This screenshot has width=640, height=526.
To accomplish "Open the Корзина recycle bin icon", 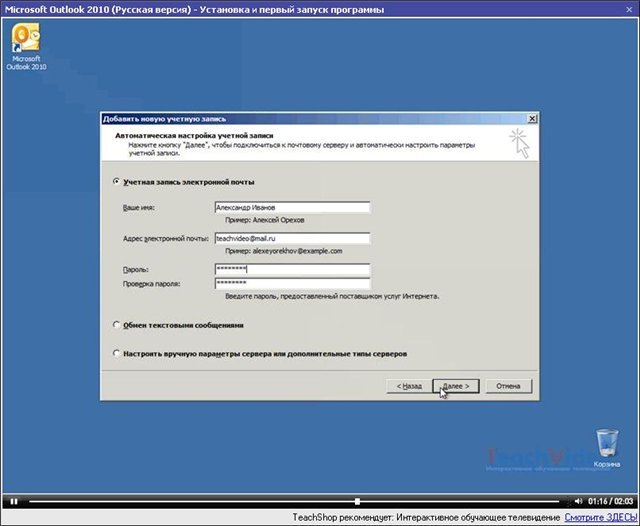I will (607, 448).
